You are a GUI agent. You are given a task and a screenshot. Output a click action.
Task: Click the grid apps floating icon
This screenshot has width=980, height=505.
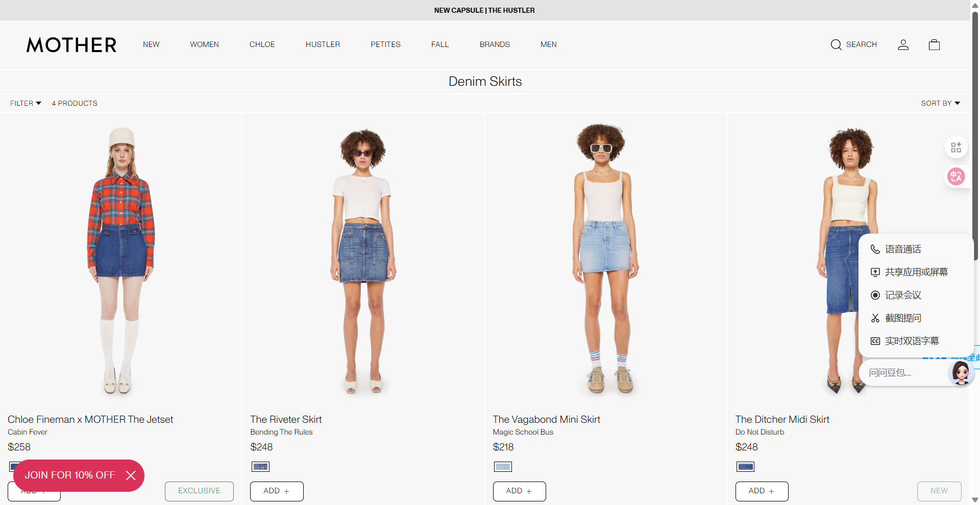[956, 147]
